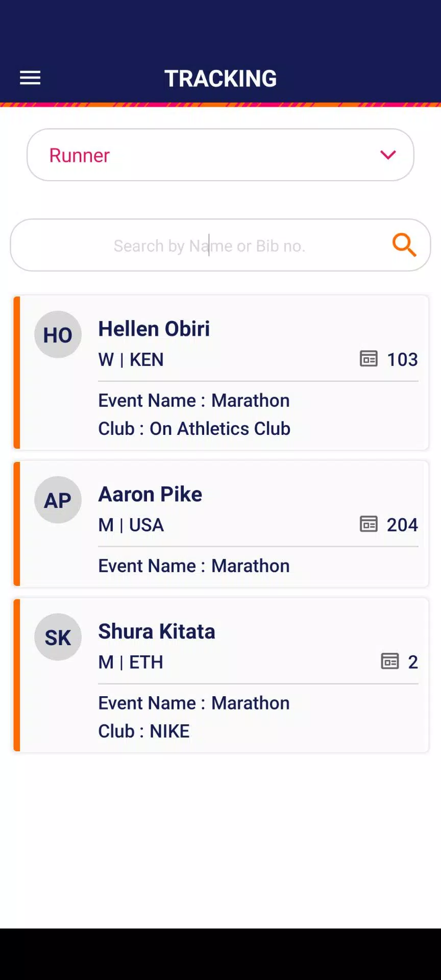Viewport: 441px width, 980px height.
Task: Expand the Runner selector chevron
Action: pos(387,155)
